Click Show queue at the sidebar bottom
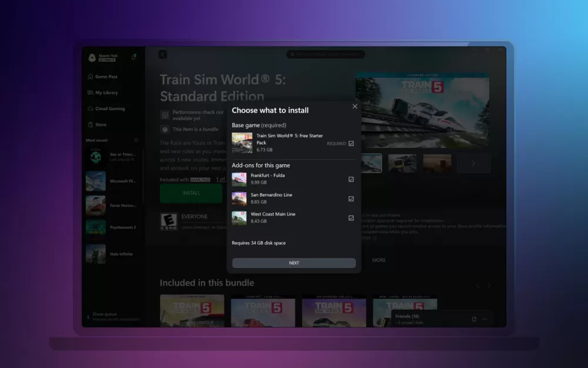Image resolution: width=588 pixels, height=368 pixels. (x=112, y=317)
